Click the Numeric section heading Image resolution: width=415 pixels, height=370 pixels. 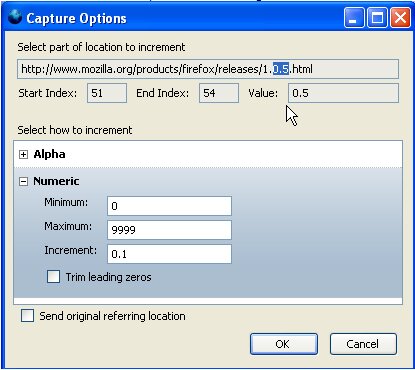[x=56, y=181]
